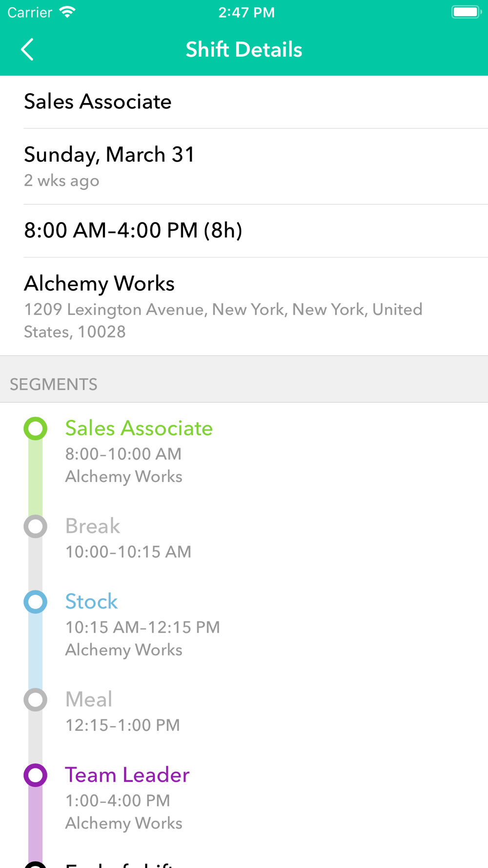Tap the 8:00 AM–4:00 PM shift time
This screenshot has height=868, width=488.
point(133,230)
